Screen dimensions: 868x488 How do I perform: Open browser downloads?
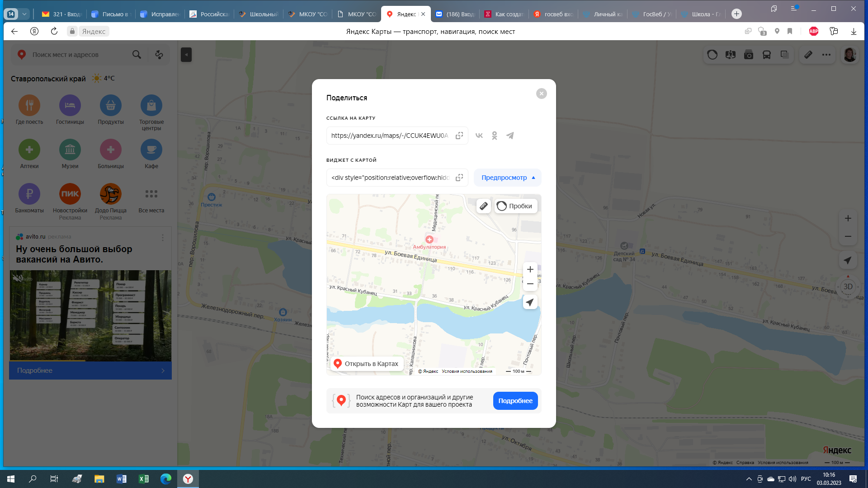coord(854,31)
